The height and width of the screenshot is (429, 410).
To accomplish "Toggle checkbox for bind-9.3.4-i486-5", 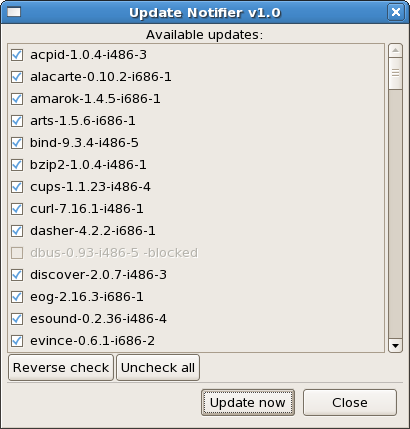I will point(17,143).
